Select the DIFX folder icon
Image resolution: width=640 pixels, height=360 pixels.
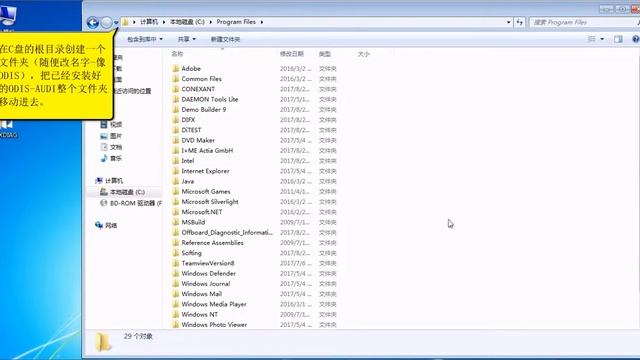176,120
